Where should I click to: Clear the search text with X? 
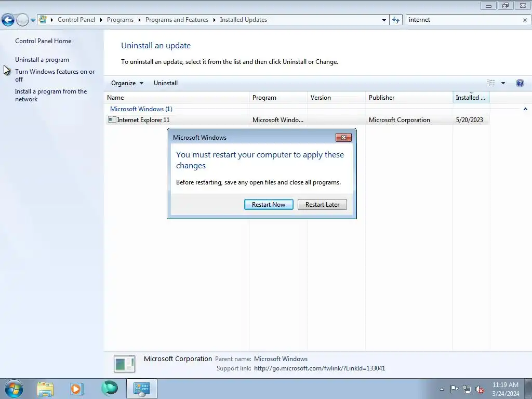[525, 20]
